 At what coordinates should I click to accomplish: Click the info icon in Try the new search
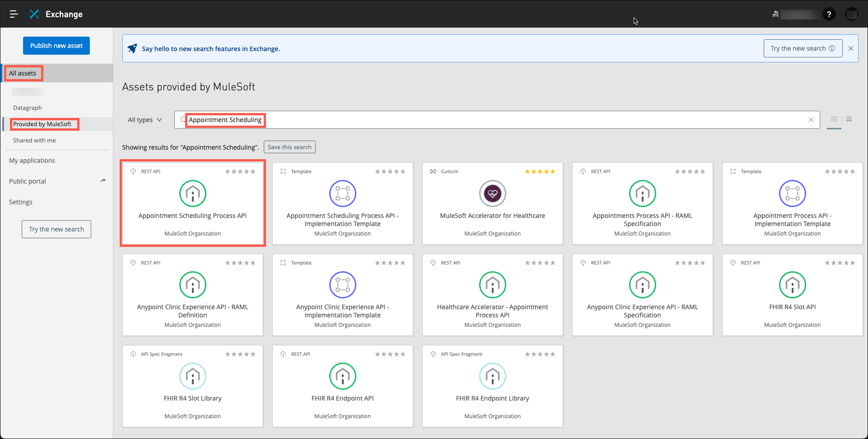tap(832, 48)
